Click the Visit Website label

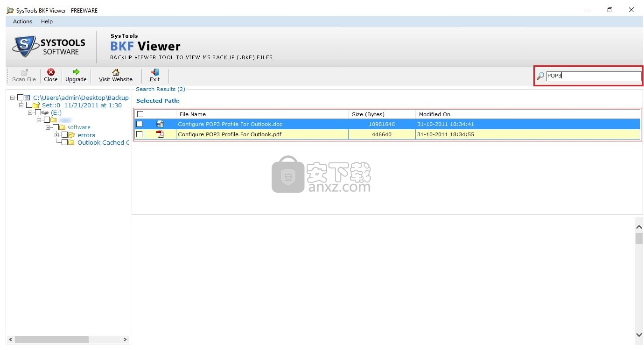tap(116, 79)
